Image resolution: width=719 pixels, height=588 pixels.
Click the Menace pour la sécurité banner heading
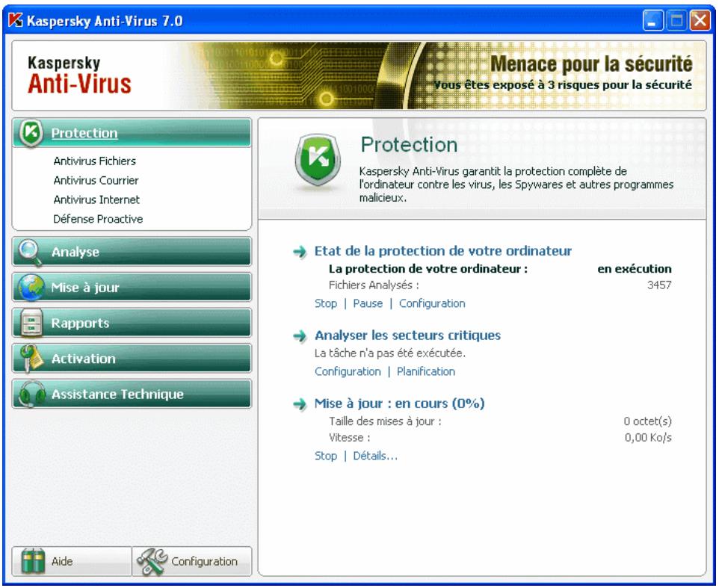pos(591,64)
